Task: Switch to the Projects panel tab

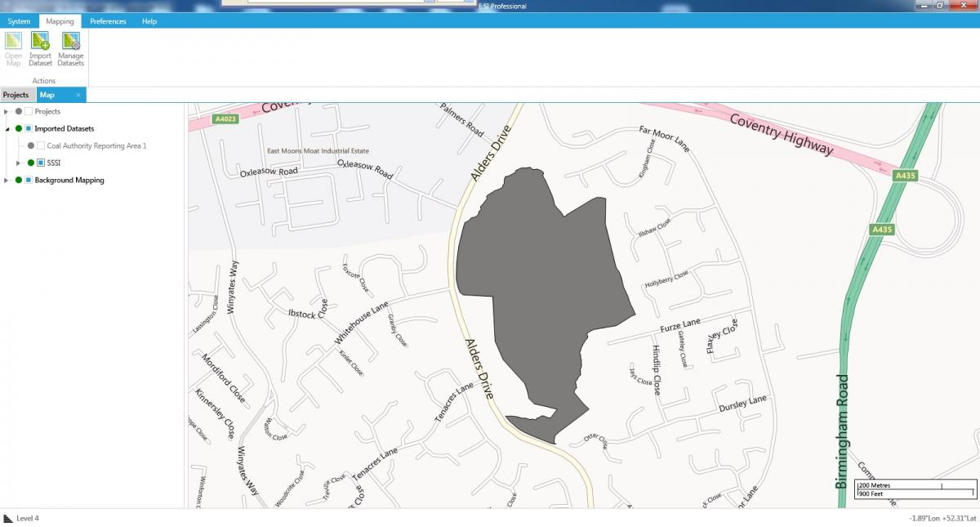Action: coord(16,95)
